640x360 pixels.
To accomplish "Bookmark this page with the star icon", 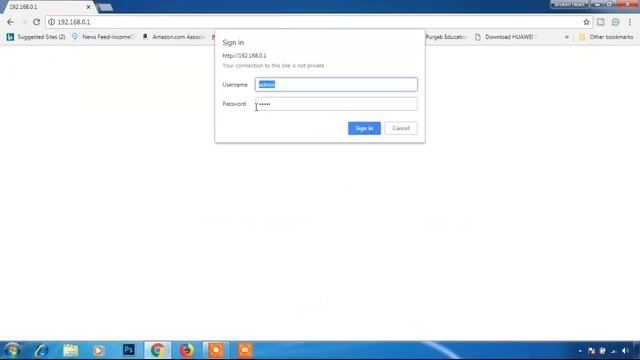I will click(586, 22).
